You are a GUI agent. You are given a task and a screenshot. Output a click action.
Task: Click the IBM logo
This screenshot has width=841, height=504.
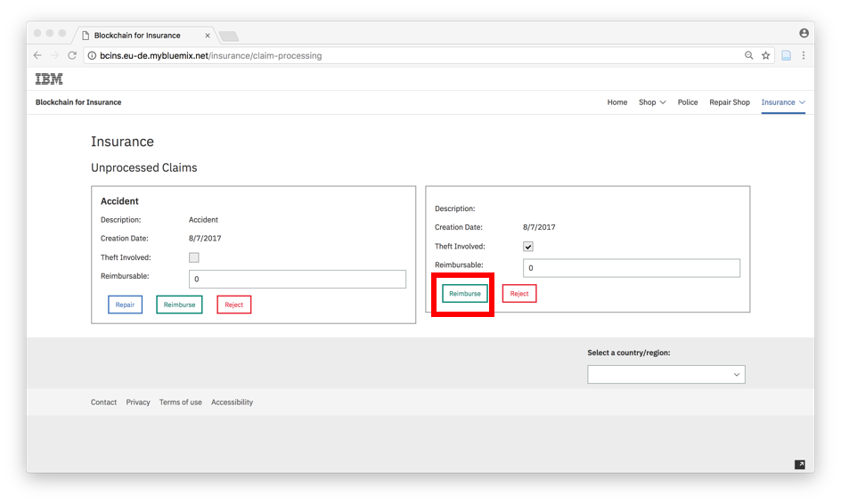coord(49,79)
